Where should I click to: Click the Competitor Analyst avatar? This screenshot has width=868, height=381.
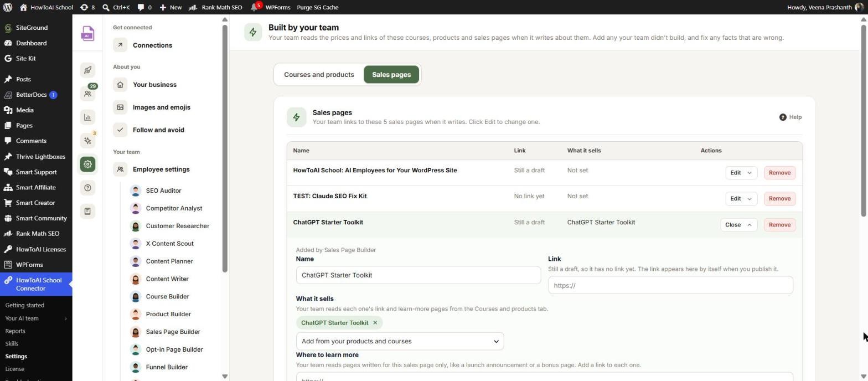135,208
